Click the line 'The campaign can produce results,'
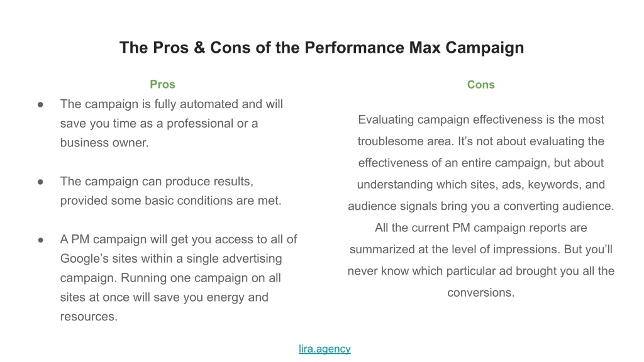This screenshot has height=362, width=644. pos(157,182)
